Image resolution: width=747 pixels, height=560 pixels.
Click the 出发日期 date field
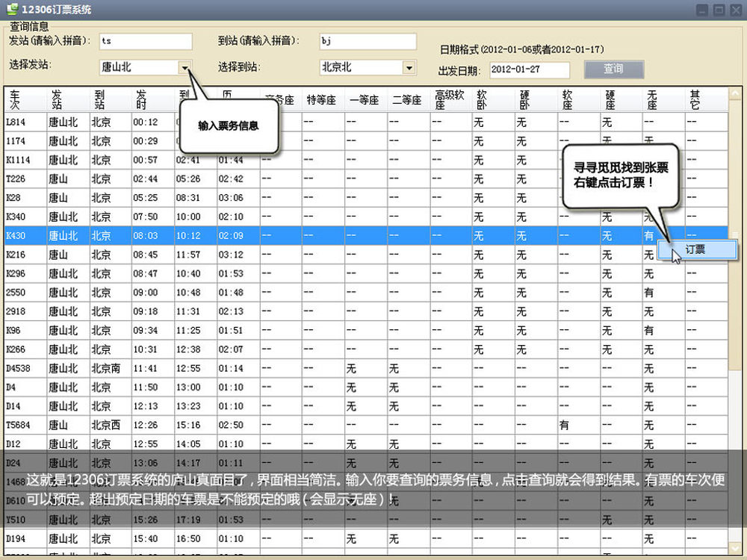[x=530, y=70]
